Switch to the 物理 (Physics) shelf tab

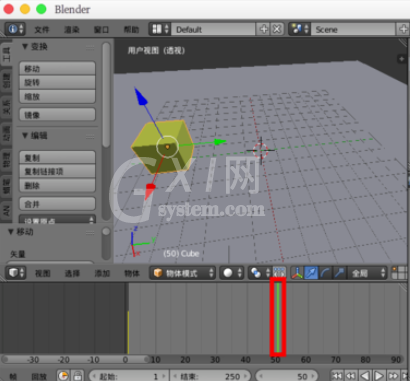[x=6, y=159]
